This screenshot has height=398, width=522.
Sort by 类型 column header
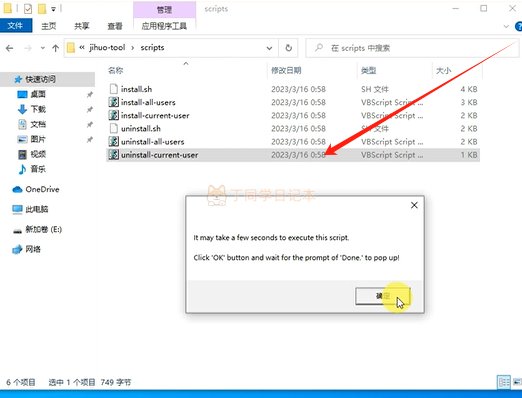tap(368, 70)
